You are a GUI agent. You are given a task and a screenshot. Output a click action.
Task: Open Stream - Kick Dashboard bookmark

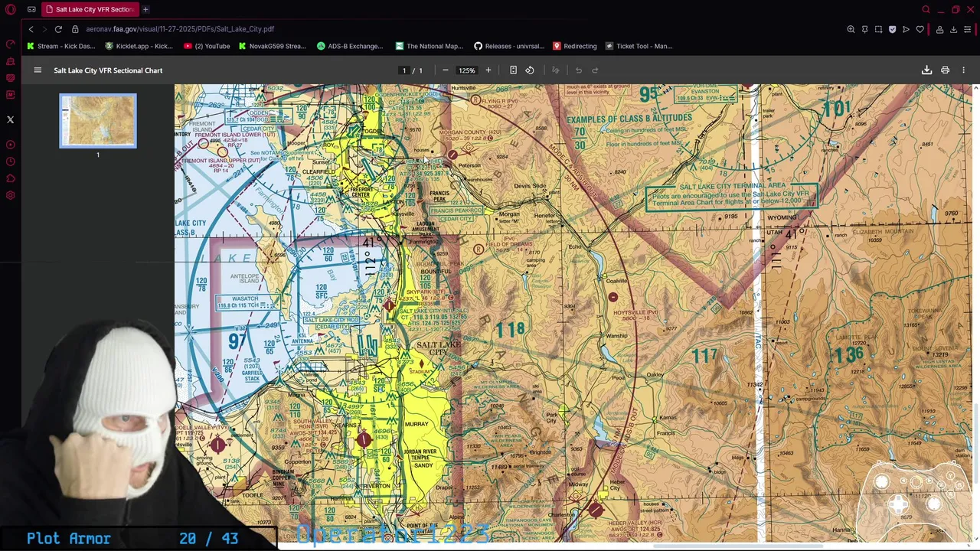[x=61, y=46]
